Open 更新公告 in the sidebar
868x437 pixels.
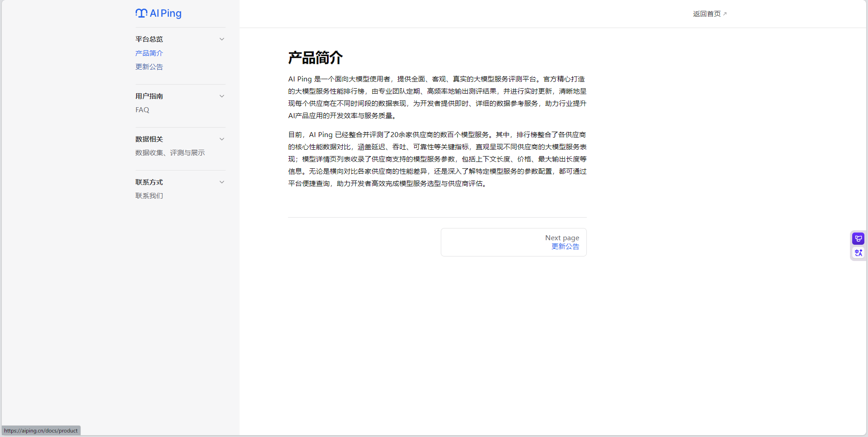click(149, 67)
